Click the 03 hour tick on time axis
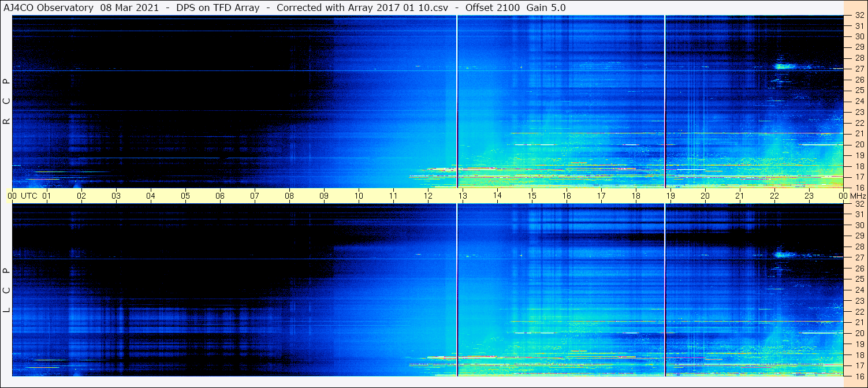 click(x=116, y=196)
